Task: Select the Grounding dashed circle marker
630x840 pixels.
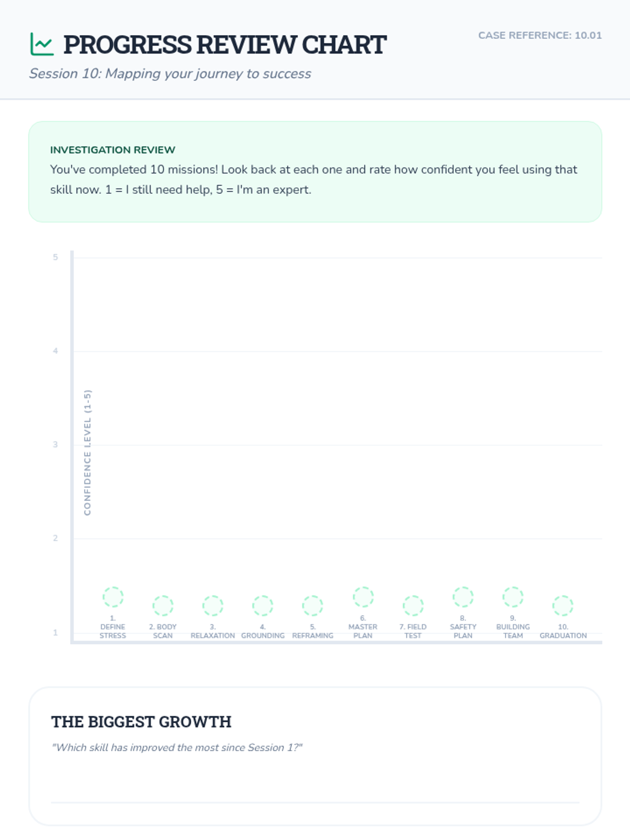Action: point(262,605)
